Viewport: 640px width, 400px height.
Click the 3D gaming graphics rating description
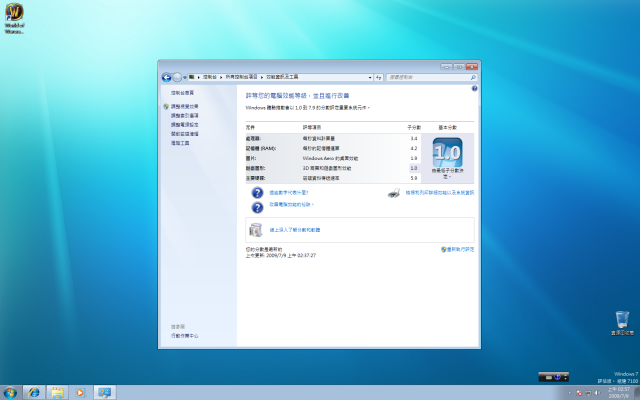(327, 168)
